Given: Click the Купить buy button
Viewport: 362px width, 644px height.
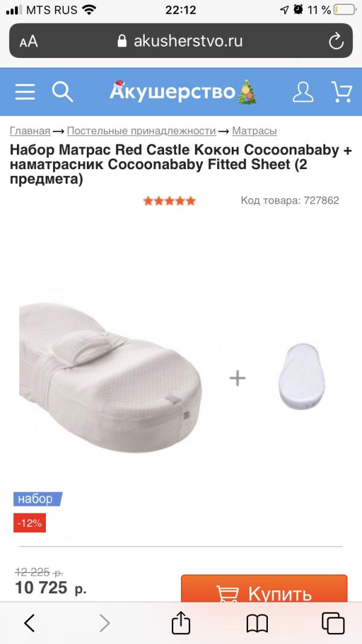Looking at the screenshot, I should pos(264,590).
